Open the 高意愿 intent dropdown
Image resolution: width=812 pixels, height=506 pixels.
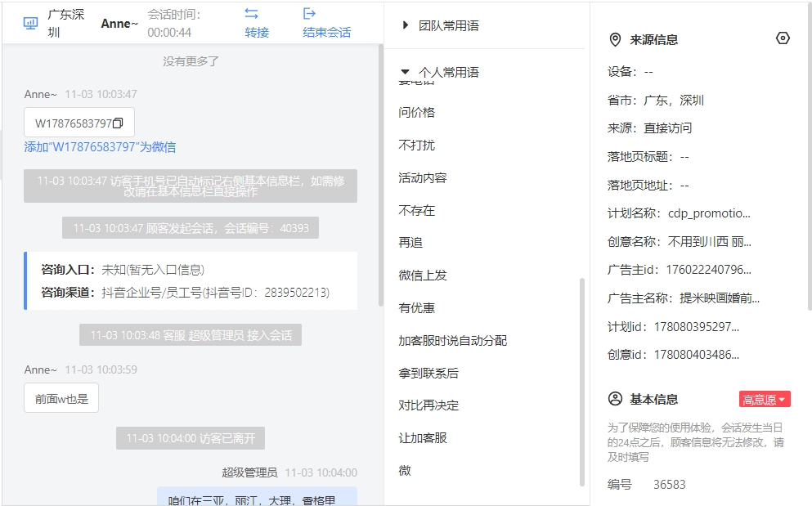tap(765, 399)
